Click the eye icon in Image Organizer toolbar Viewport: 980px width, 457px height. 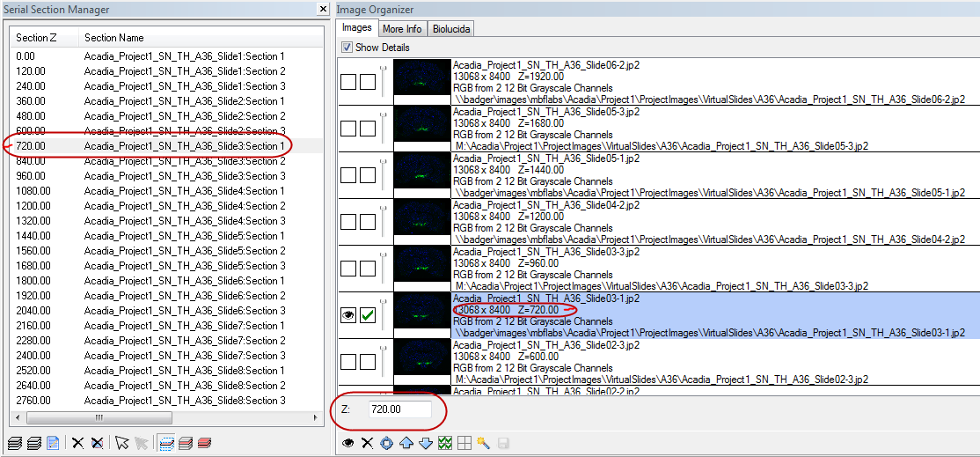click(348, 443)
